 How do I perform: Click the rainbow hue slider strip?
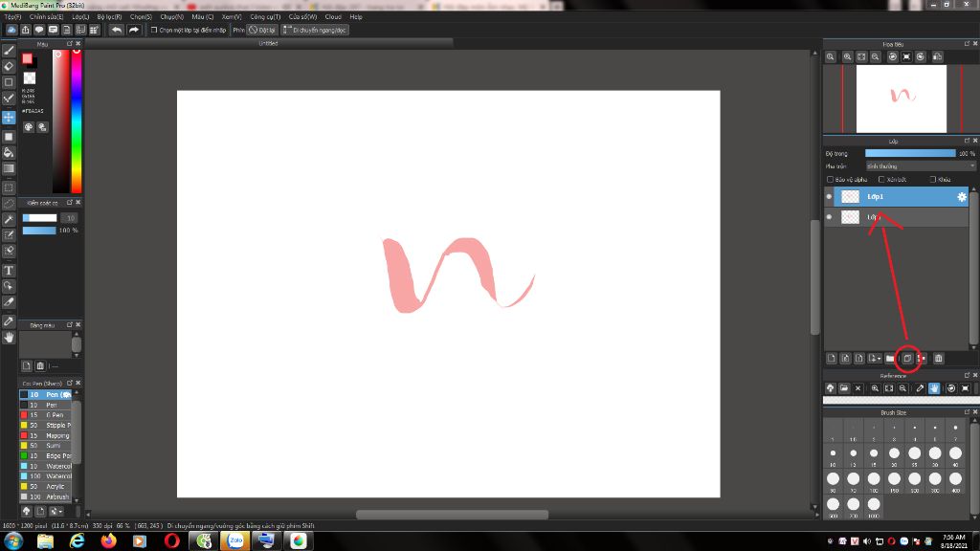click(x=77, y=121)
